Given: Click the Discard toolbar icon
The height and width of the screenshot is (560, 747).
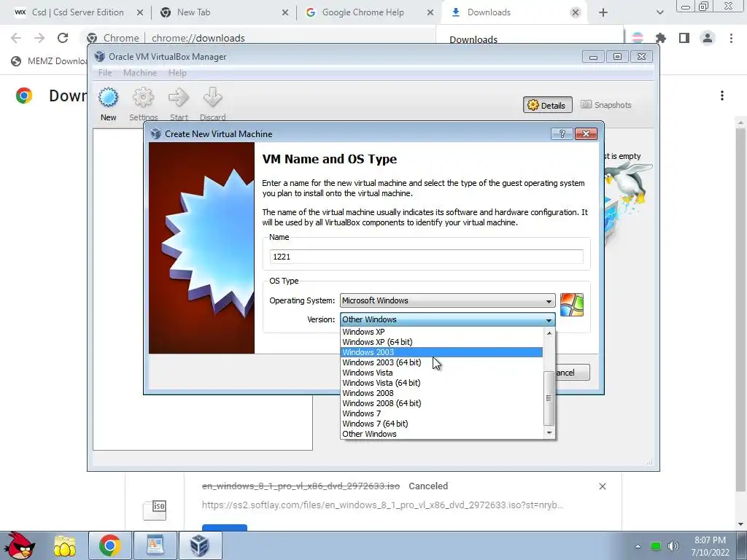Looking at the screenshot, I should (x=212, y=104).
